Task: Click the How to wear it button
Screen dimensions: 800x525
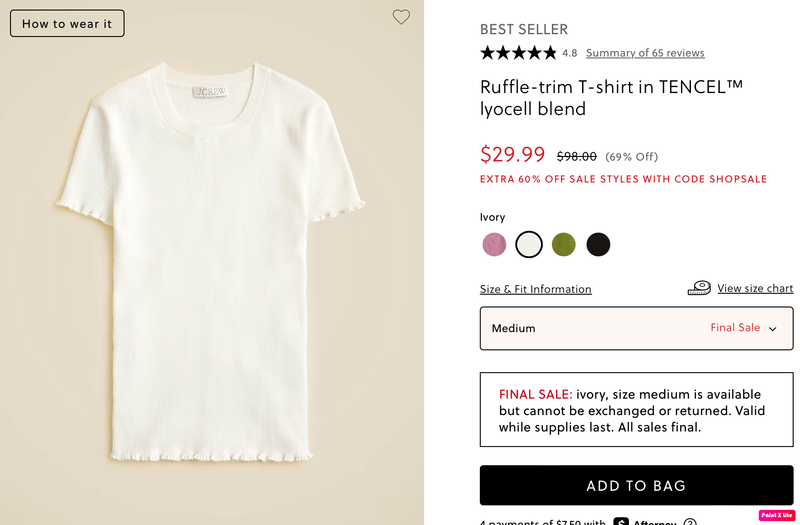Action: 67,23
